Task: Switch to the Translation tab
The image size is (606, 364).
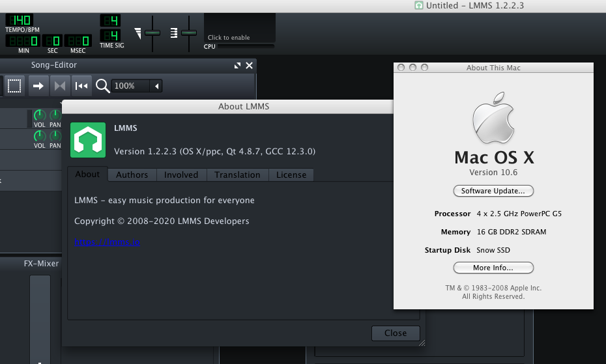Action: 237,175
